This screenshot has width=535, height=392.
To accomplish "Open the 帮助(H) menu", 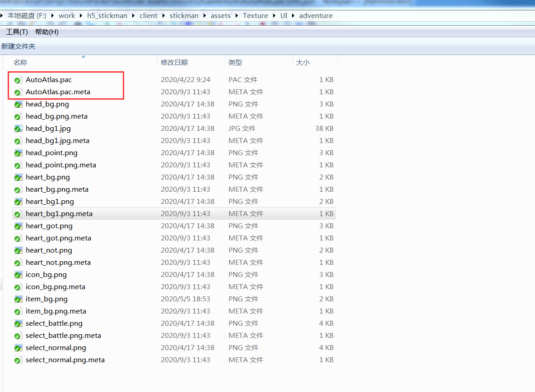I will (47, 32).
